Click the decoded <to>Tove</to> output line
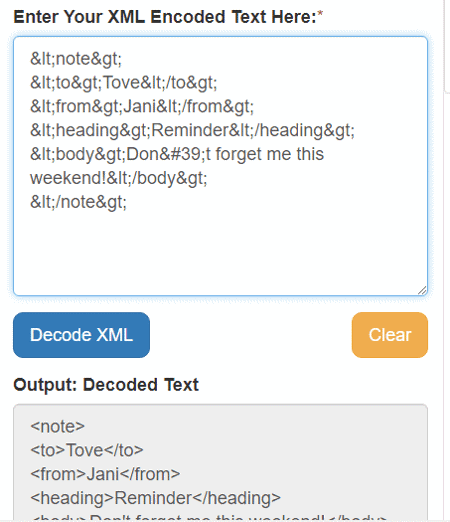 click(87, 450)
